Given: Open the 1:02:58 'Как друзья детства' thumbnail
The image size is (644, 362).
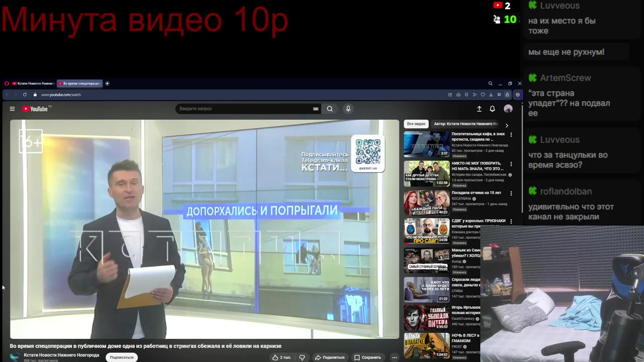Looking at the screenshot, I should tap(427, 173).
